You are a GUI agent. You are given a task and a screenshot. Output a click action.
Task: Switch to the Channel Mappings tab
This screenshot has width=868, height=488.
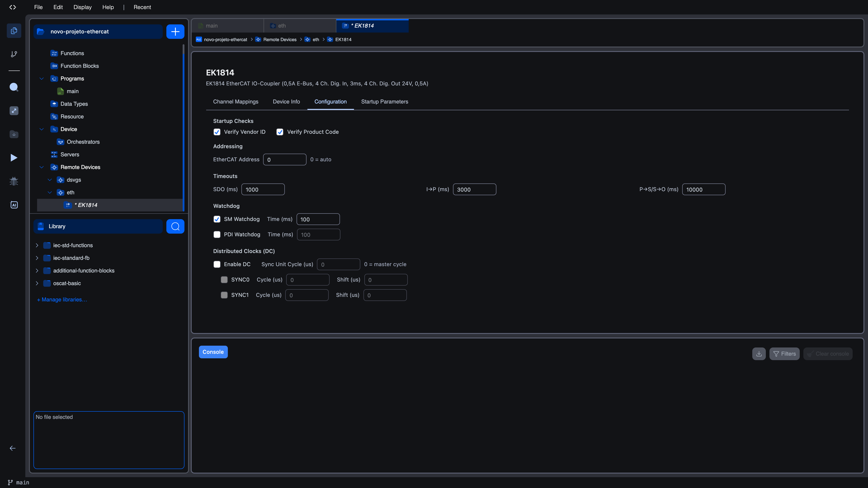tap(236, 102)
